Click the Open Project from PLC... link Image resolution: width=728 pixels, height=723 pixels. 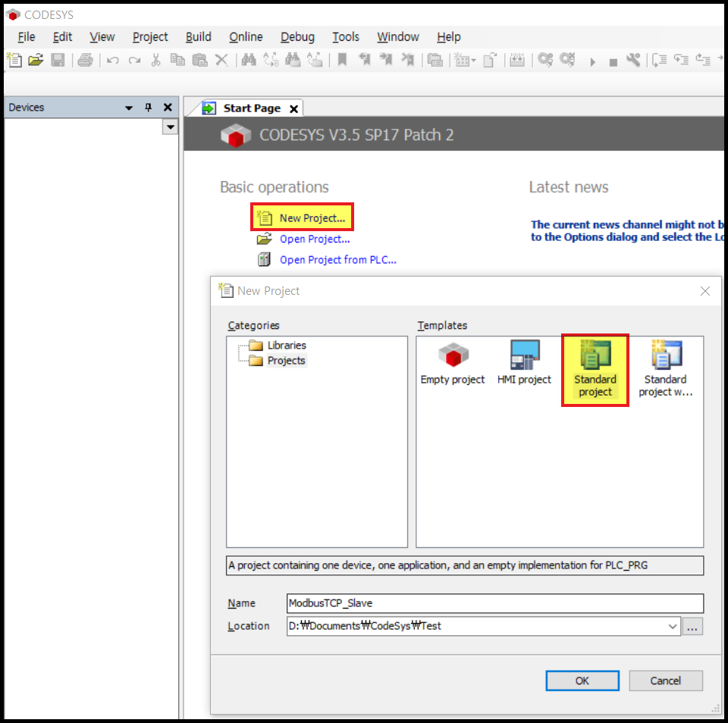click(x=337, y=260)
